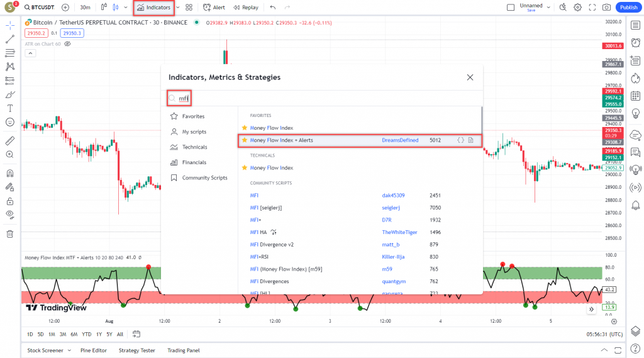Select the Measure ruler tool
The width and height of the screenshot is (644, 358).
click(9, 141)
